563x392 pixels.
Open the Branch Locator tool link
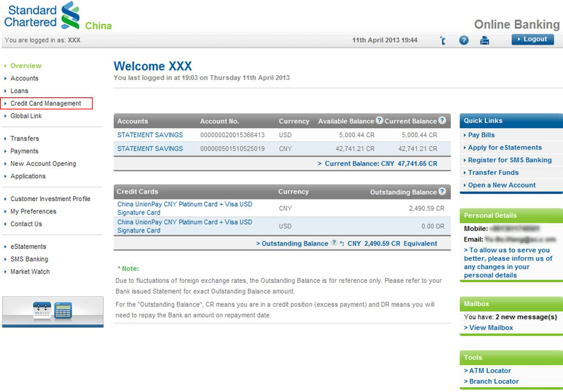tap(491, 381)
